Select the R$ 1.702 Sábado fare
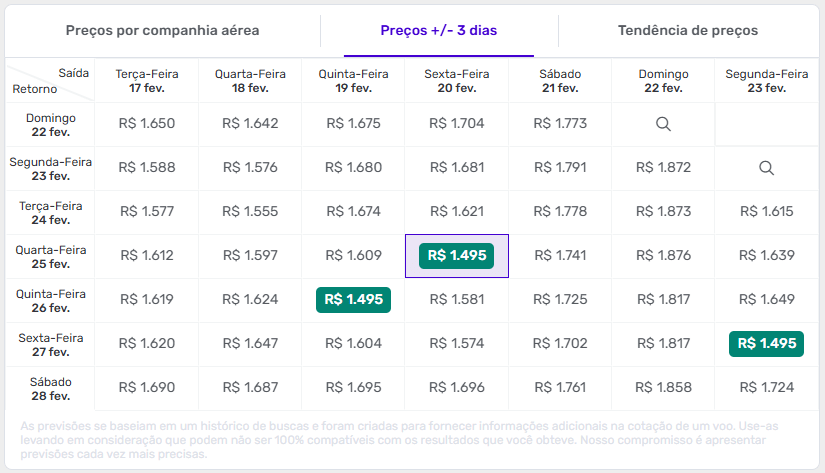The height and width of the screenshot is (473, 825). point(560,344)
